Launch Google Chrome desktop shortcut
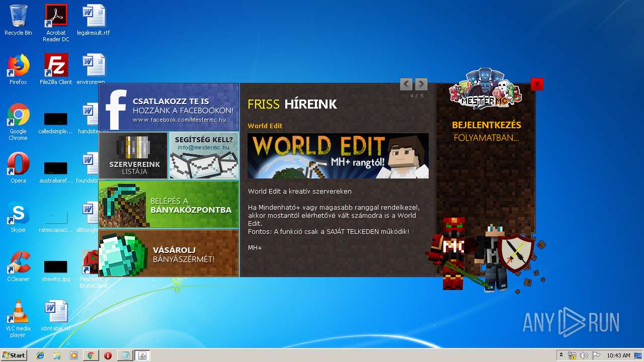644x362 pixels. (18, 122)
